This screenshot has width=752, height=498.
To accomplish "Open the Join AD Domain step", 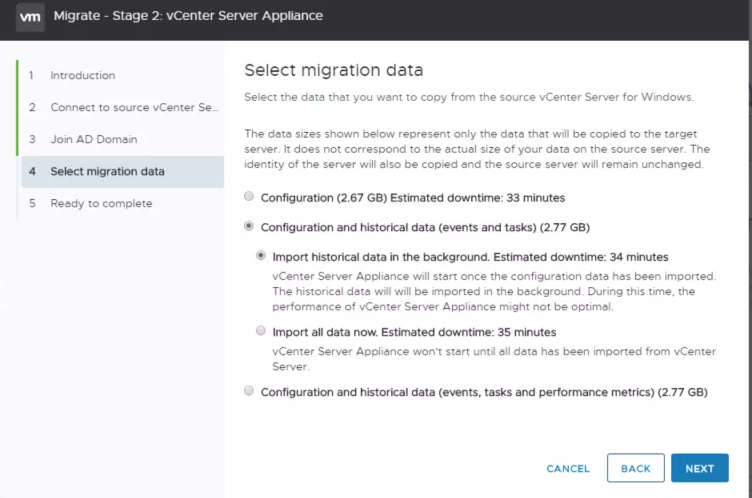I will (x=94, y=139).
